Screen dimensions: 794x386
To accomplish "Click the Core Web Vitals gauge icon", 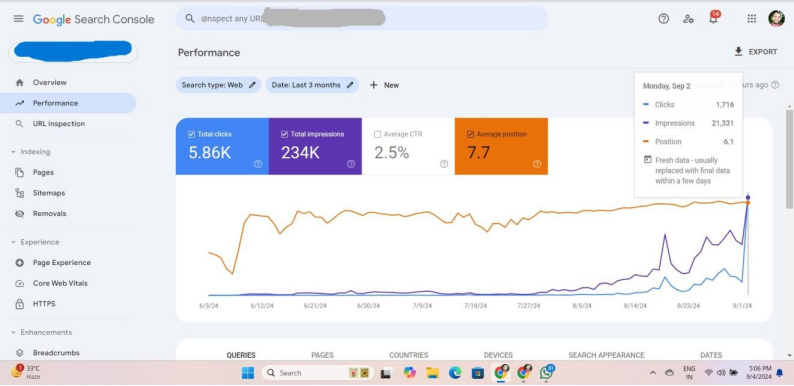I will pos(19,284).
